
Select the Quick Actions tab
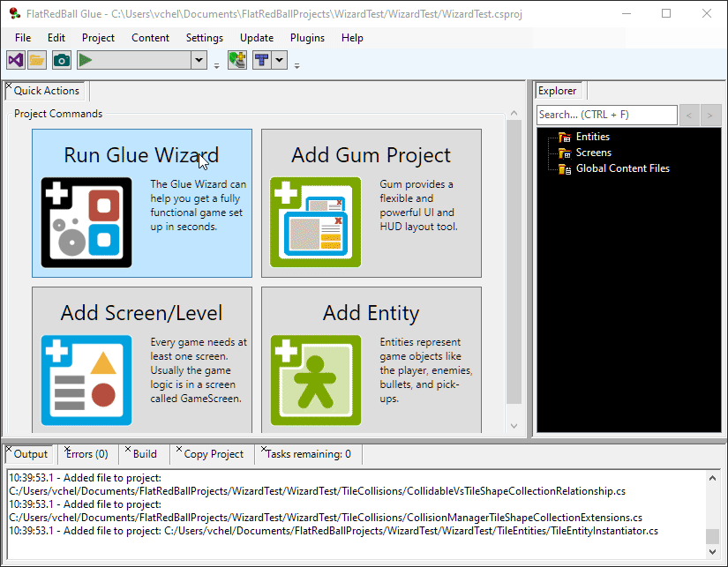click(47, 91)
